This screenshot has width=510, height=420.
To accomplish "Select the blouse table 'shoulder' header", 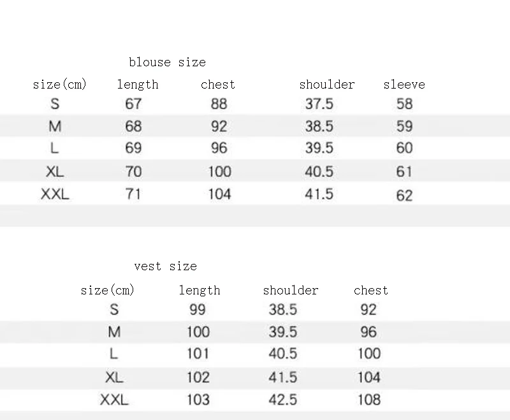I will coord(326,85).
